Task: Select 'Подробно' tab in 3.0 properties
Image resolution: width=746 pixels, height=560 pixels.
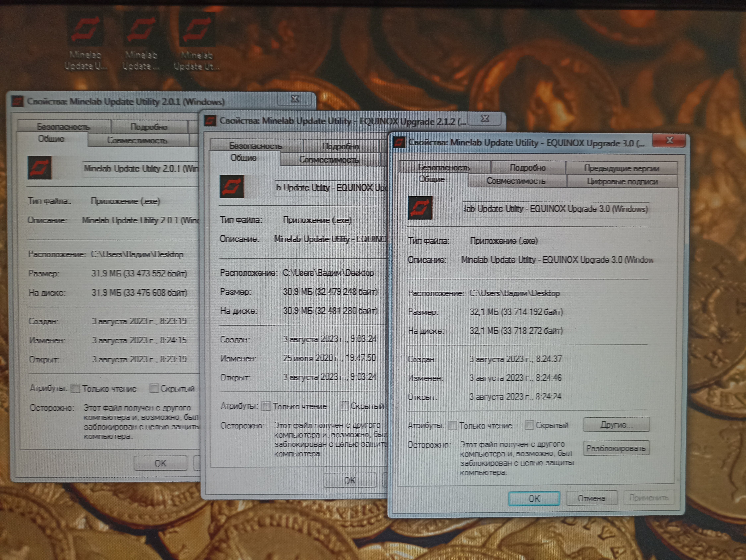Action: 528,168
